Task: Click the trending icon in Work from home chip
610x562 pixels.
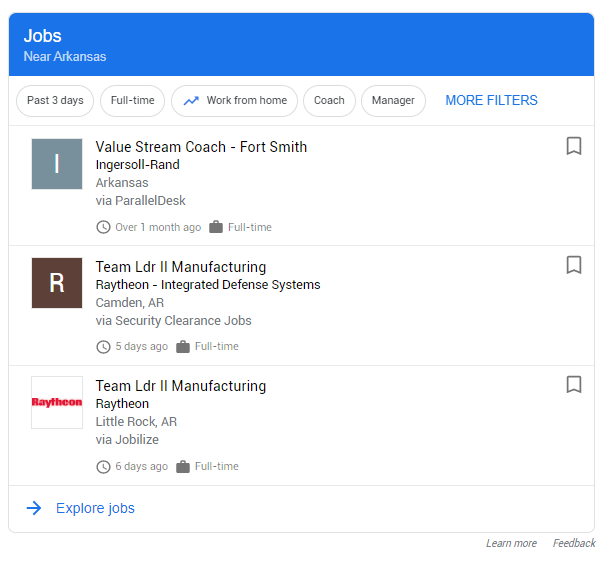Action: click(x=191, y=101)
